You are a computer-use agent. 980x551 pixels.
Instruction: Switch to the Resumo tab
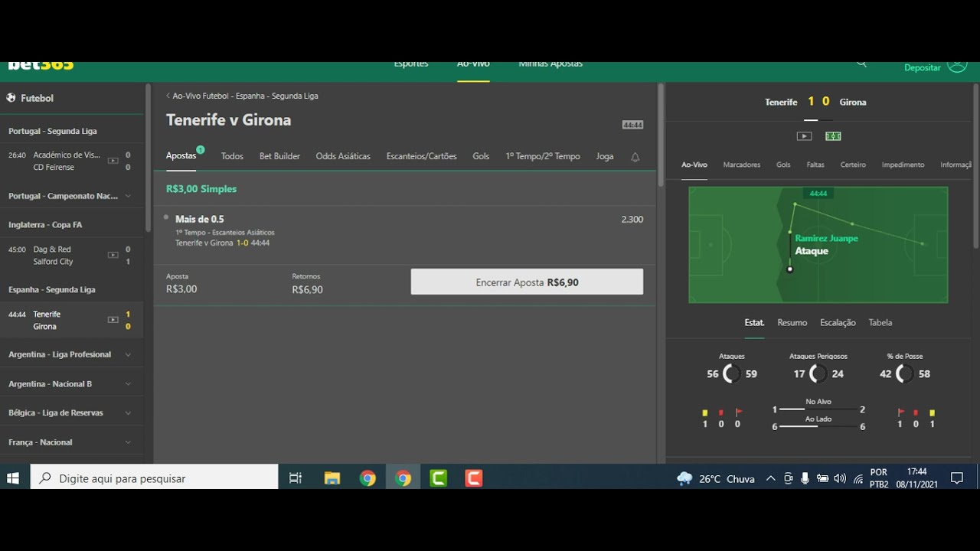(792, 323)
